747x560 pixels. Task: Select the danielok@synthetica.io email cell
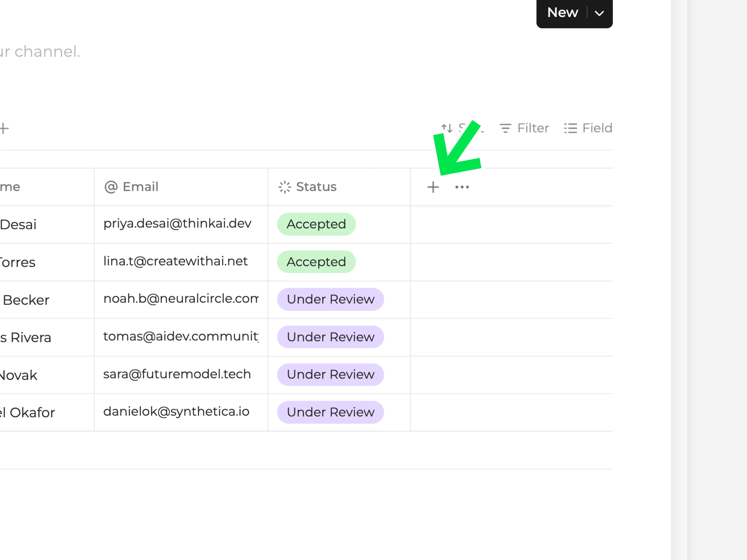(x=176, y=412)
